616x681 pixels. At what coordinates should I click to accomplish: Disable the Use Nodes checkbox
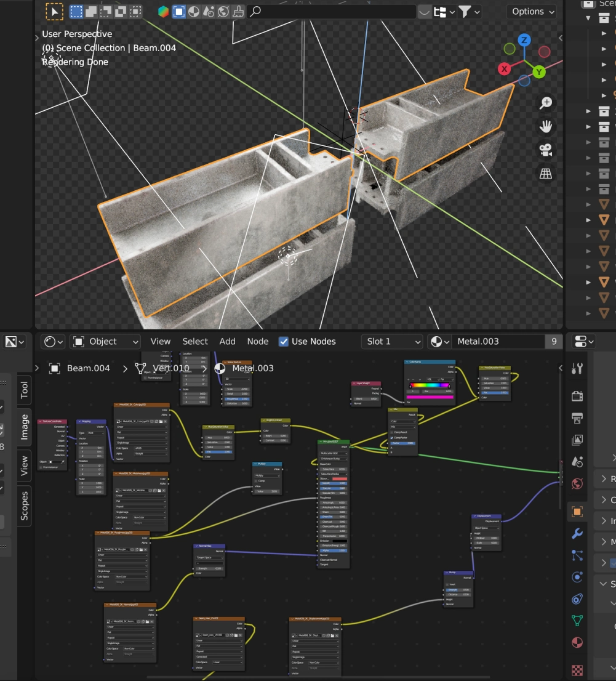[284, 342]
